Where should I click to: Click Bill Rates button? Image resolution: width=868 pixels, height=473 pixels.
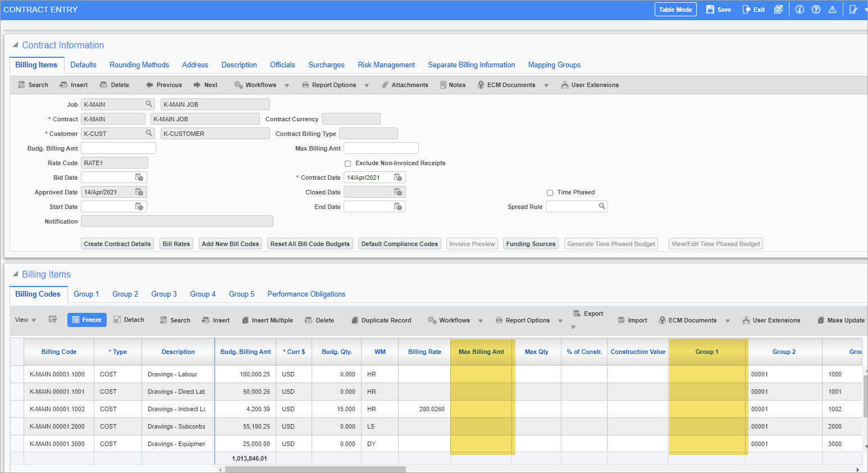176,244
